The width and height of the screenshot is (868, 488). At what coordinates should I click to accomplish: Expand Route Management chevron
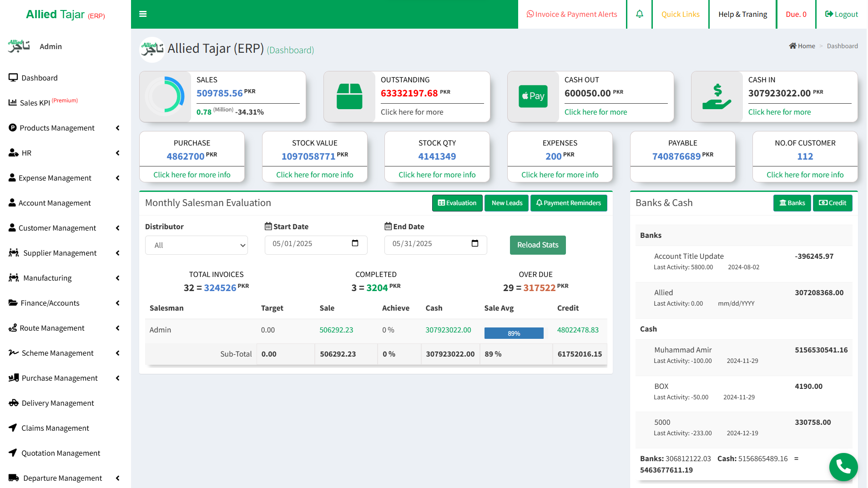pos(118,328)
